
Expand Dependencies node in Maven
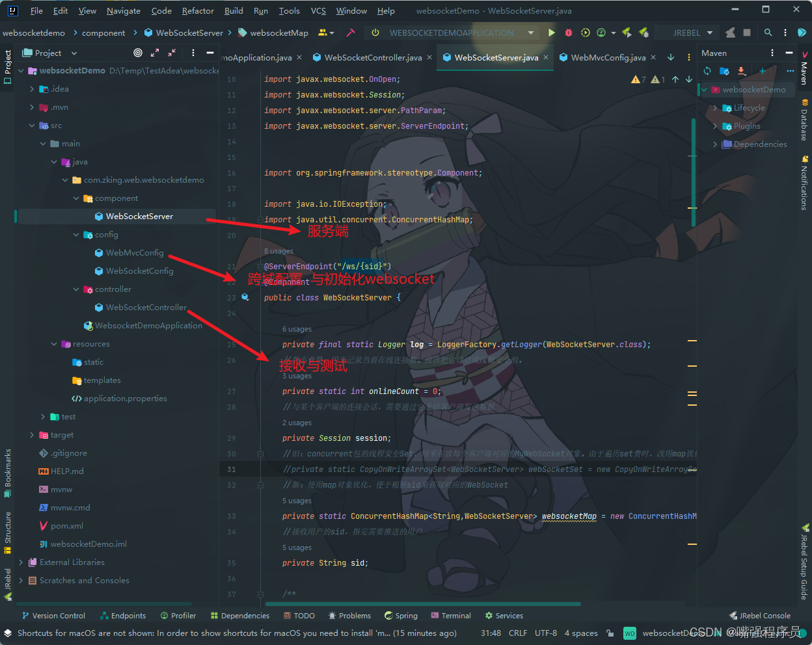(x=716, y=144)
